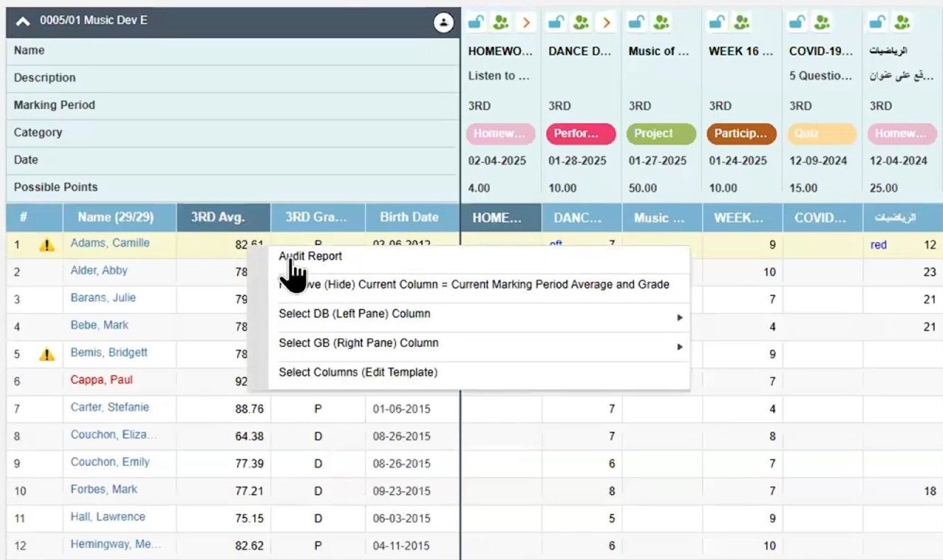Screen dimensions: 943x560
Task: Choose Audit Report from context menu
Action: [x=310, y=256]
